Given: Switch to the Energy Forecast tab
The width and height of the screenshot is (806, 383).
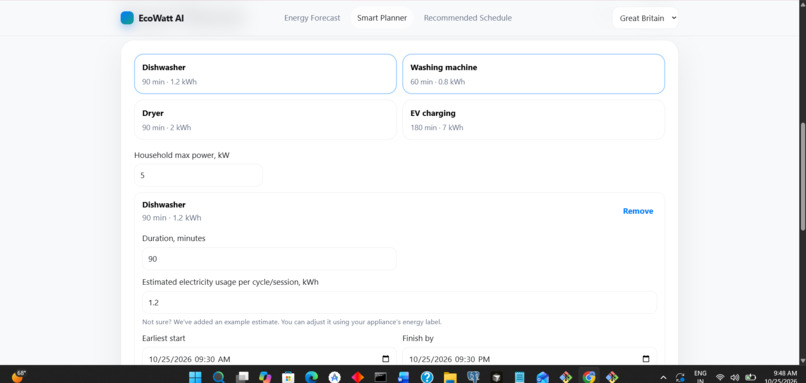Looking at the screenshot, I should [x=312, y=18].
